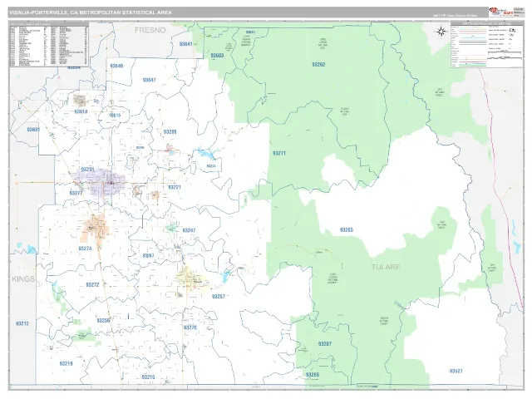This screenshot has width=532, height=399.
Task: Select ZIP code 93641 label
Action: (185, 44)
